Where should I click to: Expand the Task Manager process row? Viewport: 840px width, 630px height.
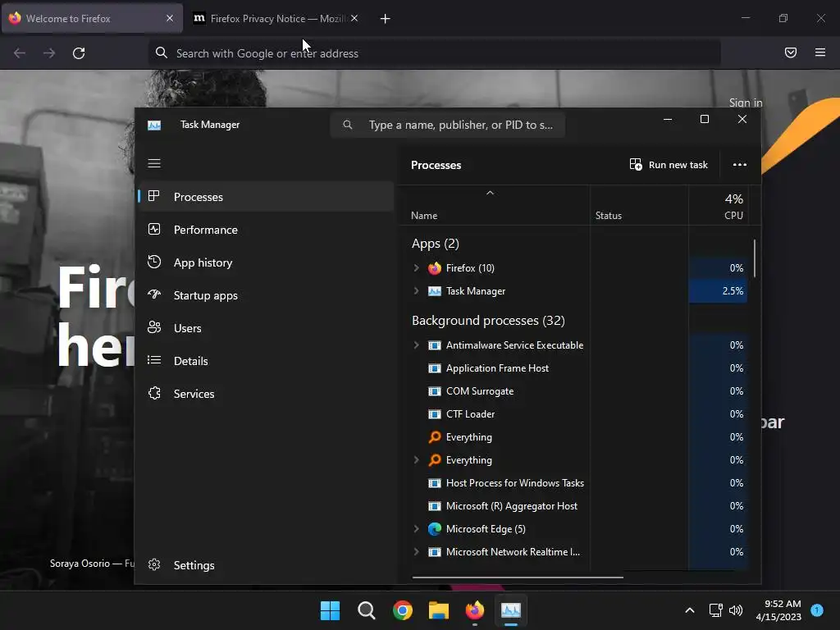coord(416,291)
